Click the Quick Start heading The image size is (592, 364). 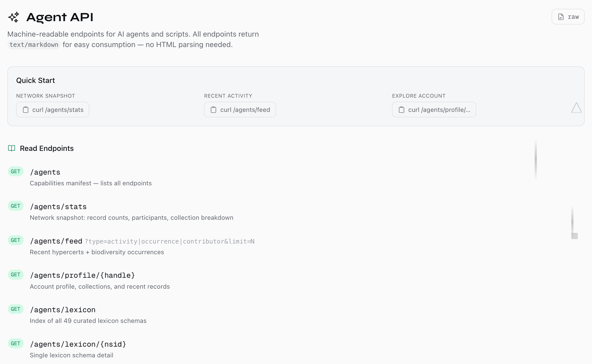[x=35, y=80]
